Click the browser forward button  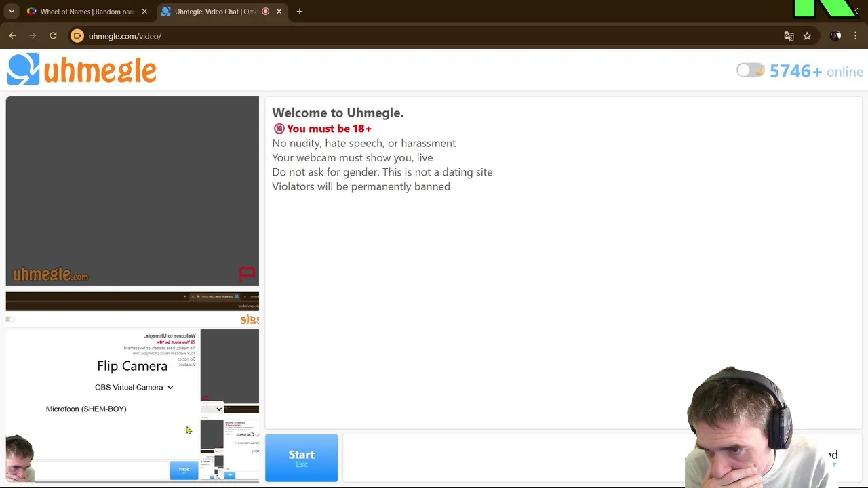tap(33, 36)
